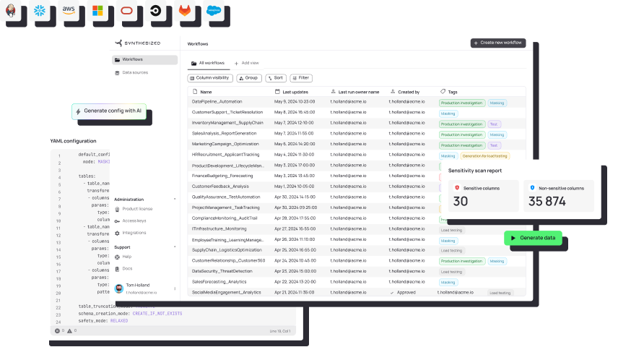Click the CircleCI logo tile
The height and width of the screenshot is (347, 644).
[x=156, y=11]
